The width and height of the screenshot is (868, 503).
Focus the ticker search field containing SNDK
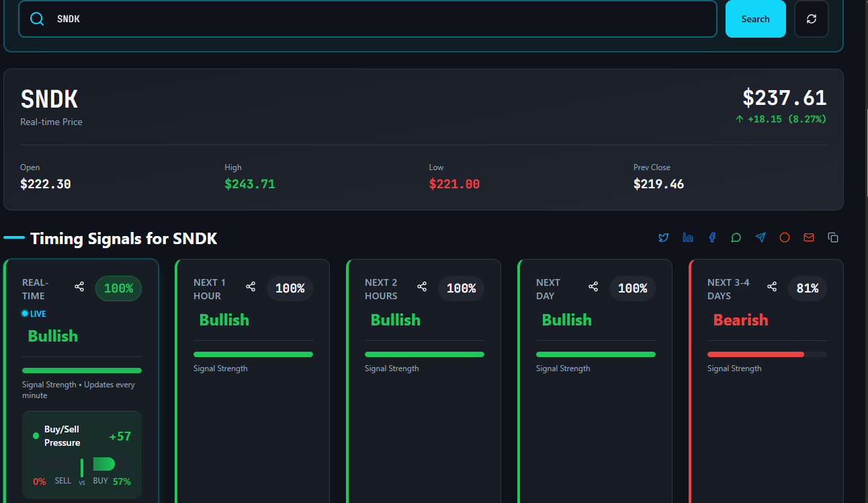tap(367, 19)
